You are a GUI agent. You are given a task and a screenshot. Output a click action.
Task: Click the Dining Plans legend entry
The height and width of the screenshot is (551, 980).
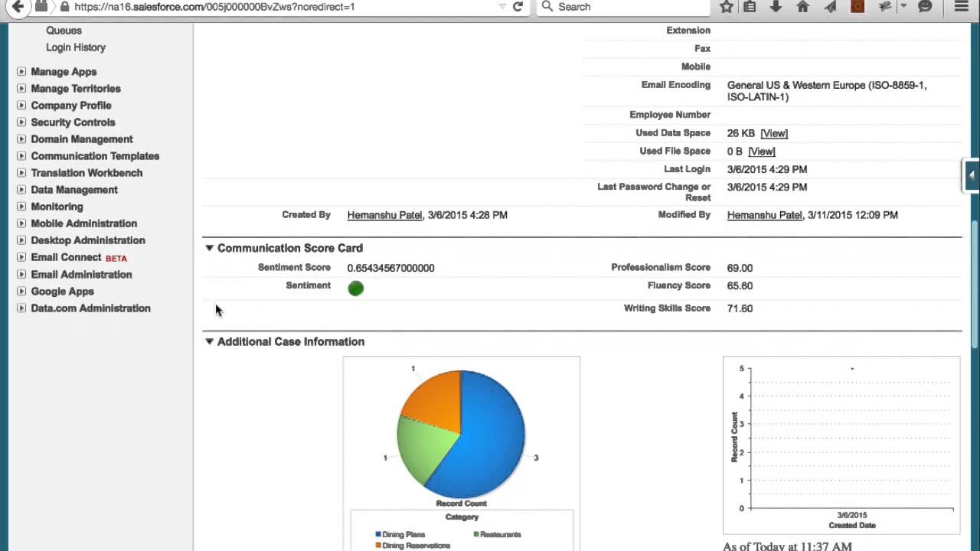400,534
